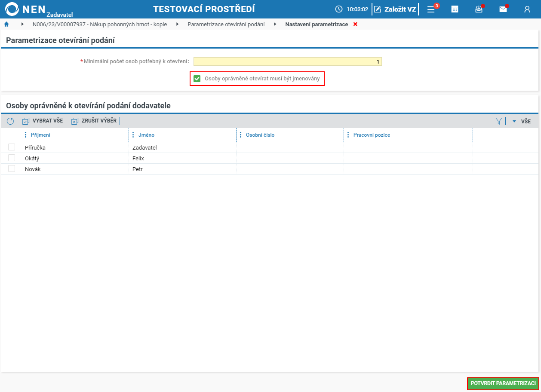The image size is (541, 392).
Task: Click the filter funnel icon
Action: [x=499, y=121]
